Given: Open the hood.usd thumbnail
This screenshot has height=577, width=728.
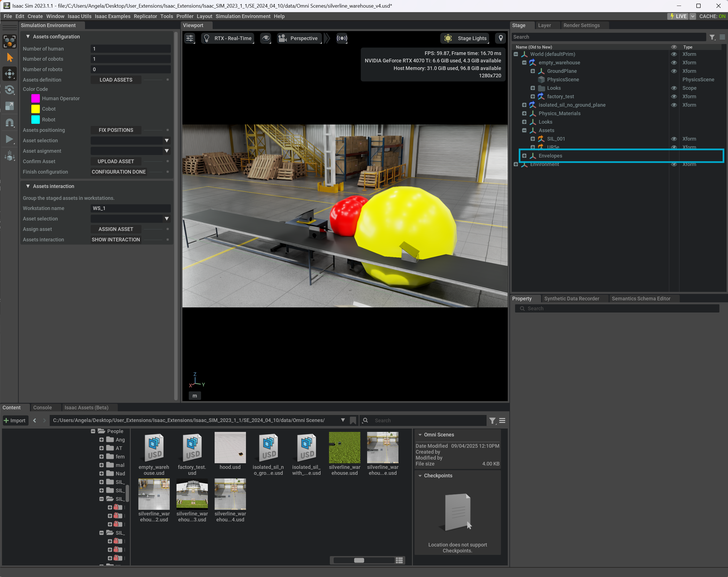Looking at the screenshot, I should point(230,448).
